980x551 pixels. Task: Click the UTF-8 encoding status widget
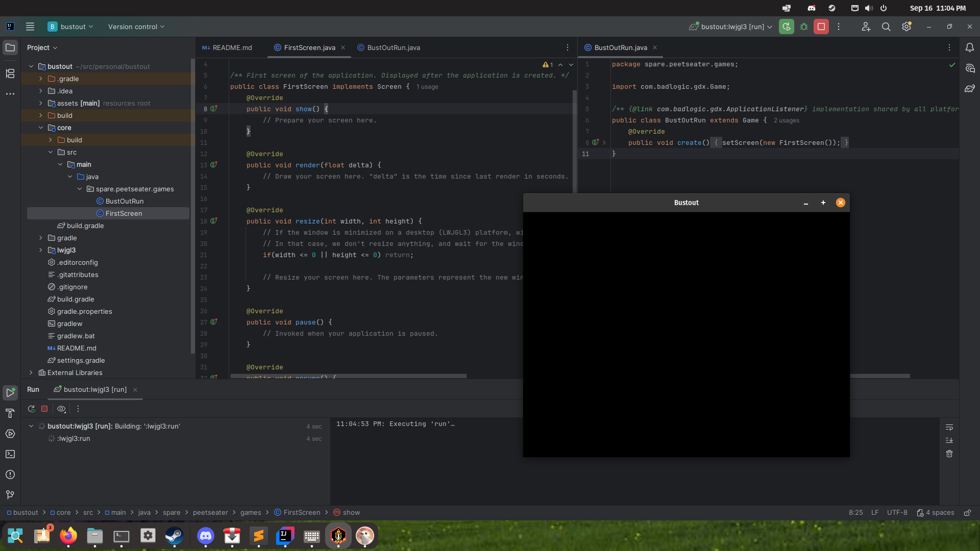coord(897,513)
